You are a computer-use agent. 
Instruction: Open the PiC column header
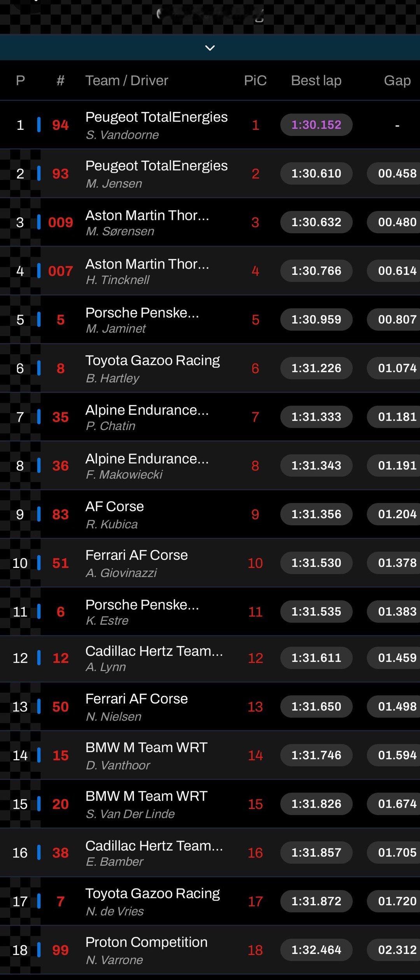255,80
